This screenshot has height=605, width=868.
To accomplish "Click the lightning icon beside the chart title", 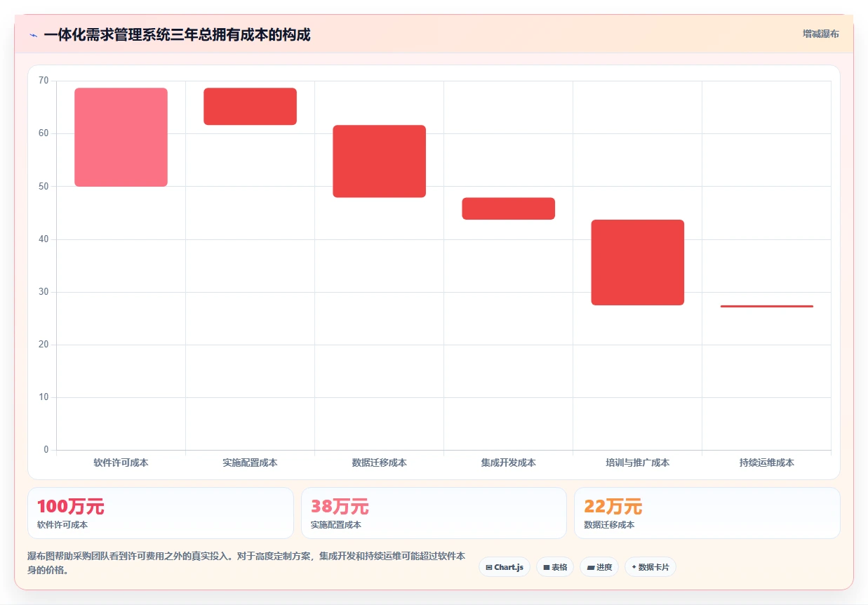I will [x=33, y=35].
